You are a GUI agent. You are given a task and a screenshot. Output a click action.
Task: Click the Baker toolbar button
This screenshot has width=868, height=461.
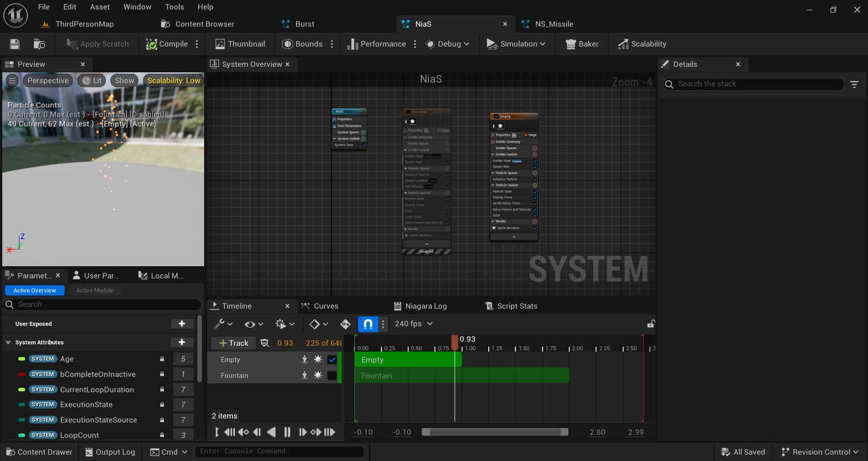(x=582, y=44)
